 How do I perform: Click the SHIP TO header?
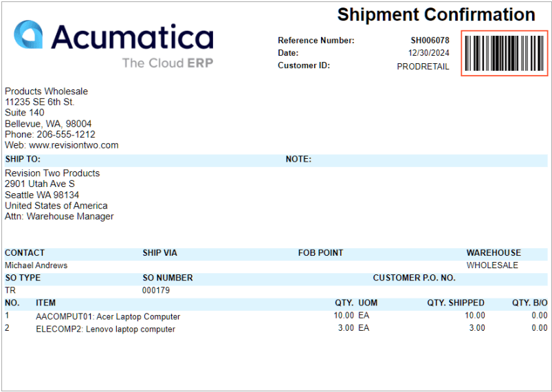[23, 159]
